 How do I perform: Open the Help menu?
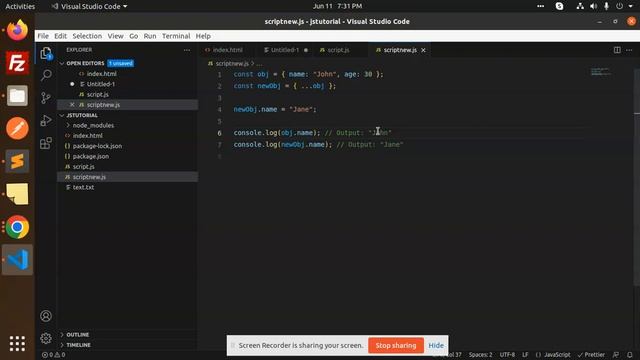click(x=203, y=36)
